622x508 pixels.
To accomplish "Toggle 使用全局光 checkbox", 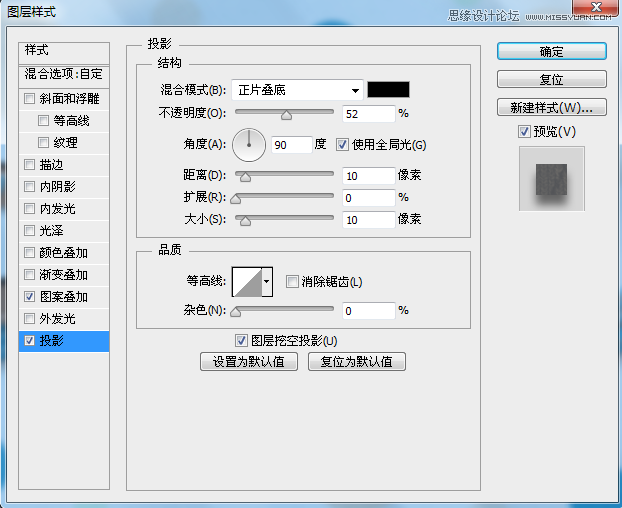I will 342,144.
